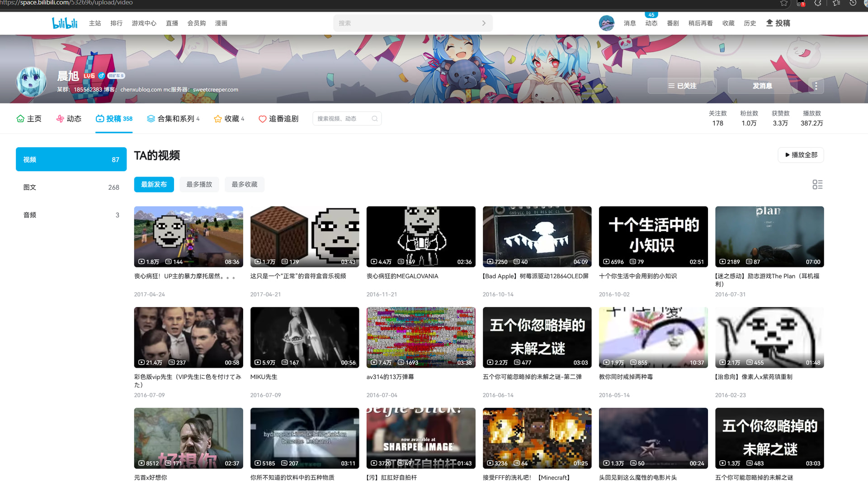Select 视频 87 in the sidebar
The image size is (868, 482).
click(x=71, y=159)
